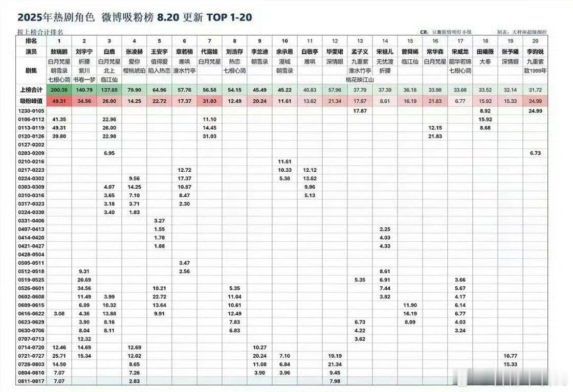
Task: Click actor name '代露娃'
Action: 209,52
